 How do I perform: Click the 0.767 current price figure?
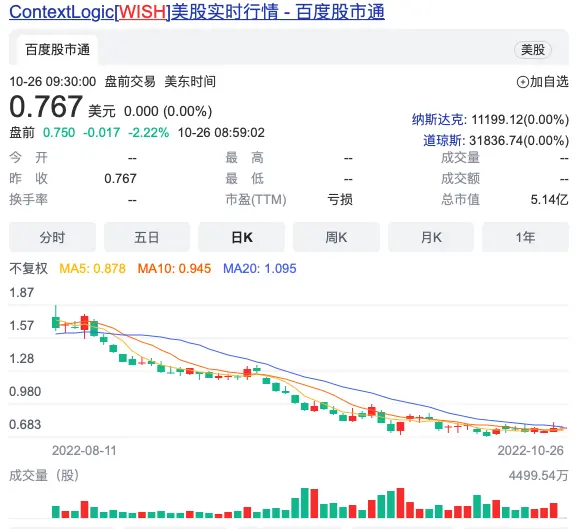click(46, 107)
